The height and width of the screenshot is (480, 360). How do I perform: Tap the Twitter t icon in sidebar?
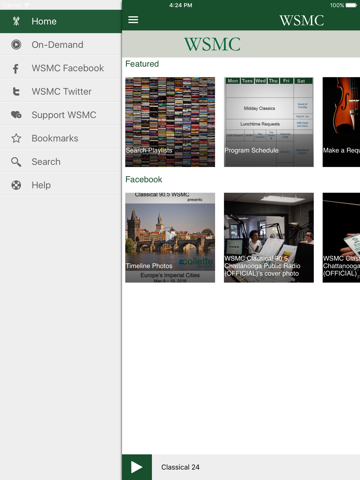(x=16, y=92)
